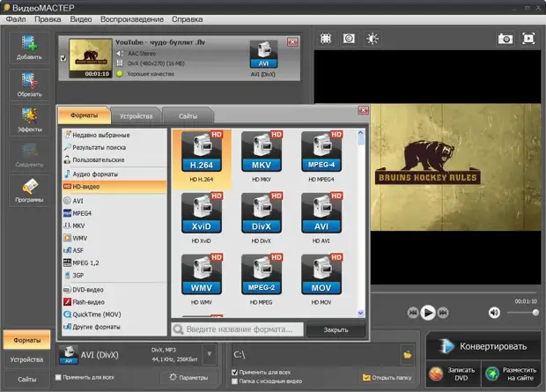Open the Воспроизведение menu
This screenshot has height=392, width=546.
[x=131, y=18]
